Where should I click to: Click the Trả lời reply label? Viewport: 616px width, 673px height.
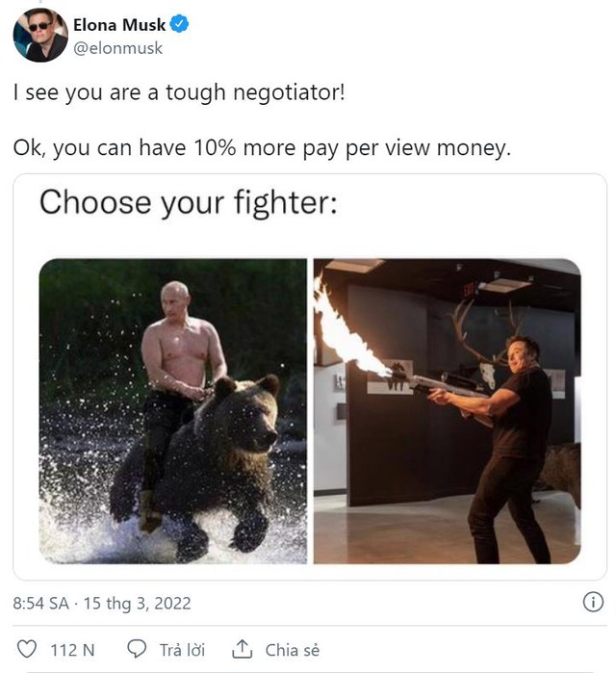click(x=182, y=650)
